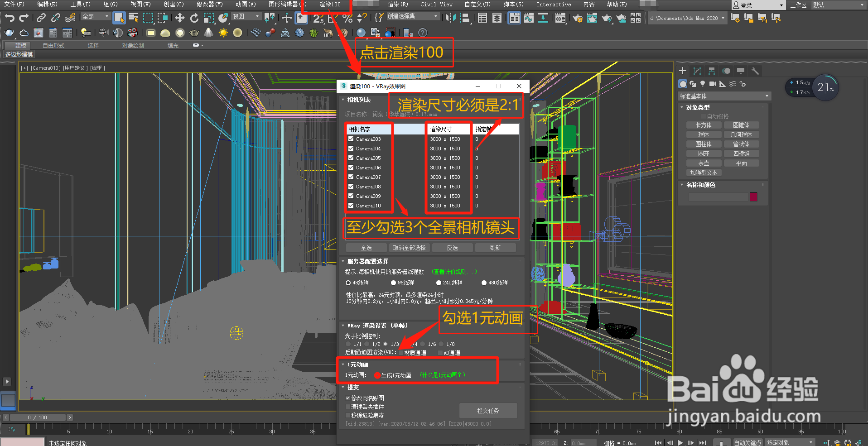
Task: Click the grass/fur plant icon
Action: [x=314, y=33]
